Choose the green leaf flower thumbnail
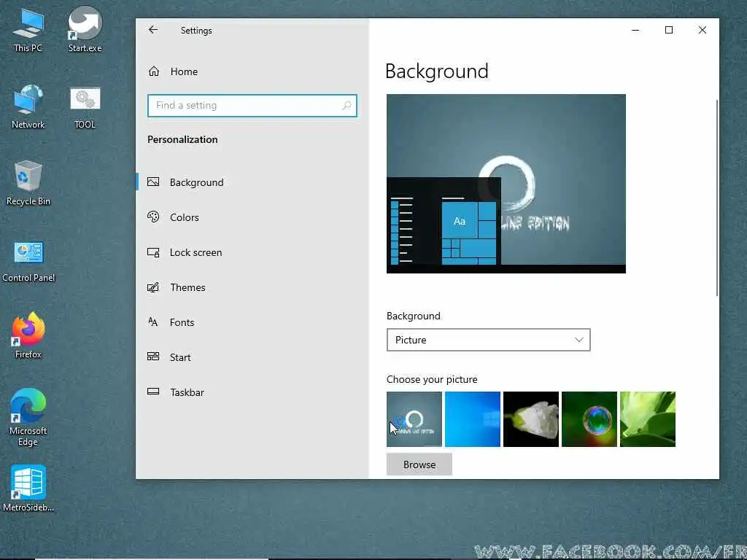Screen dimensions: 747x560 pyautogui.click(x=648, y=419)
